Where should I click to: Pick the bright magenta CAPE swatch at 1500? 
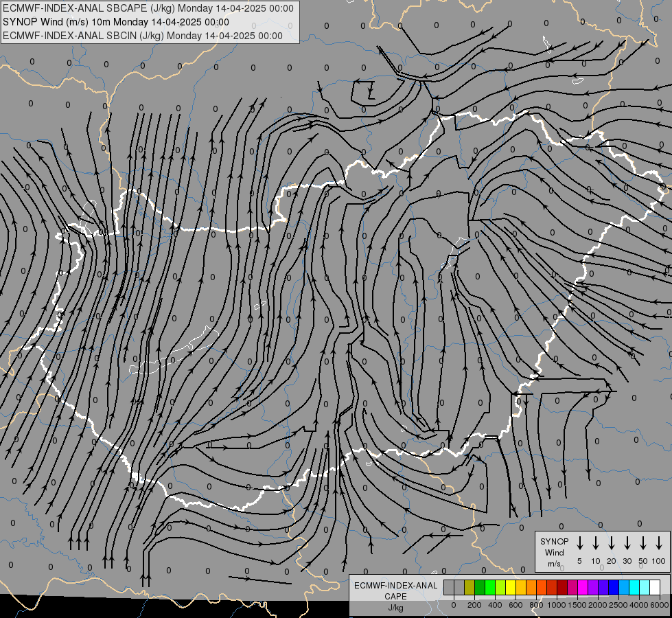(x=583, y=587)
